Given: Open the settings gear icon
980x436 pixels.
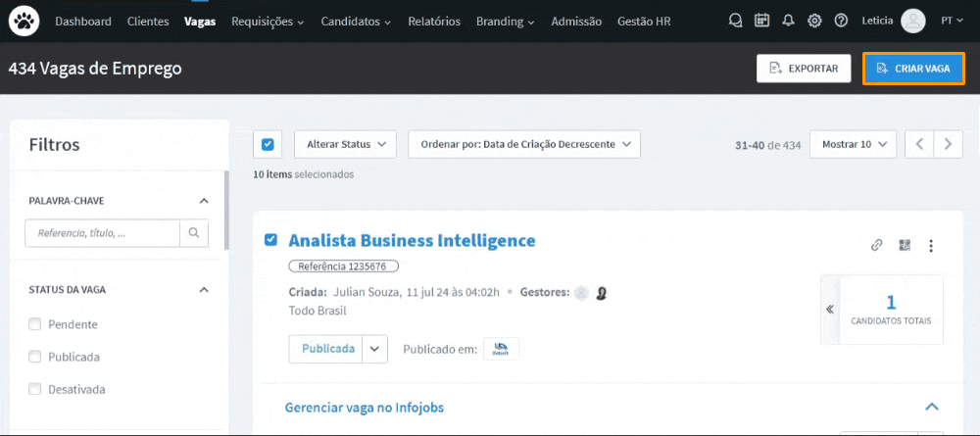Looking at the screenshot, I should coord(814,21).
